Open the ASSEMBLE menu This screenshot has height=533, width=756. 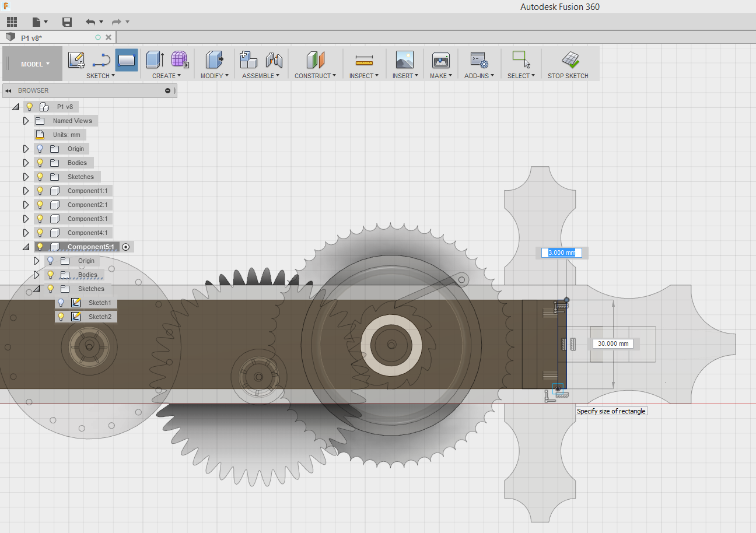(261, 76)
